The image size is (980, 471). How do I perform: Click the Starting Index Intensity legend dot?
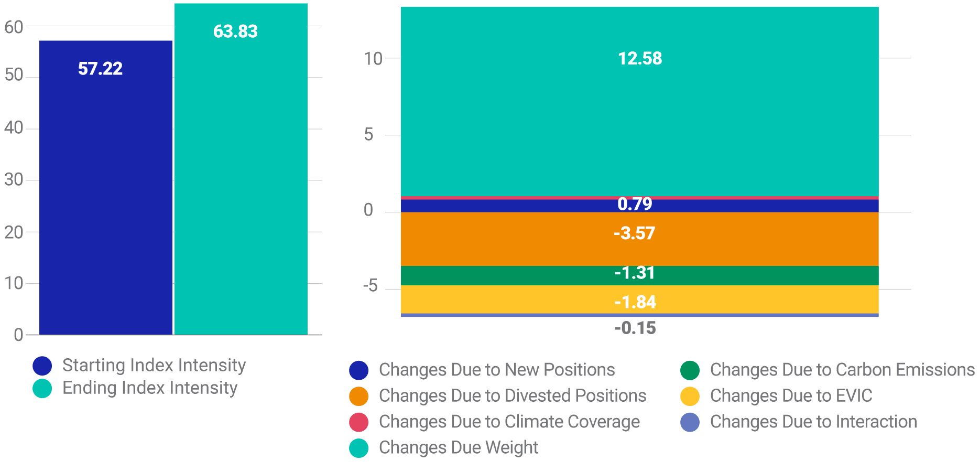[x=42, y=366]
